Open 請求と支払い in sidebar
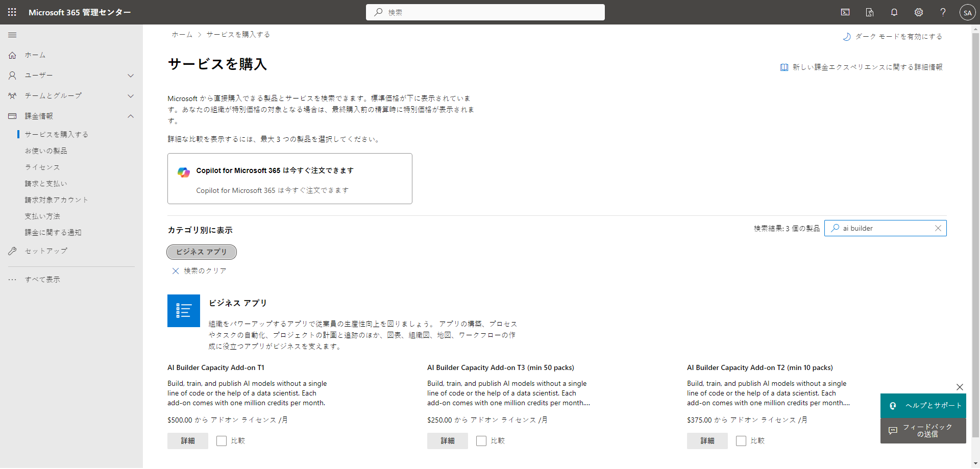Viewport: 980px width, 469px height. (x=46, y=184)
